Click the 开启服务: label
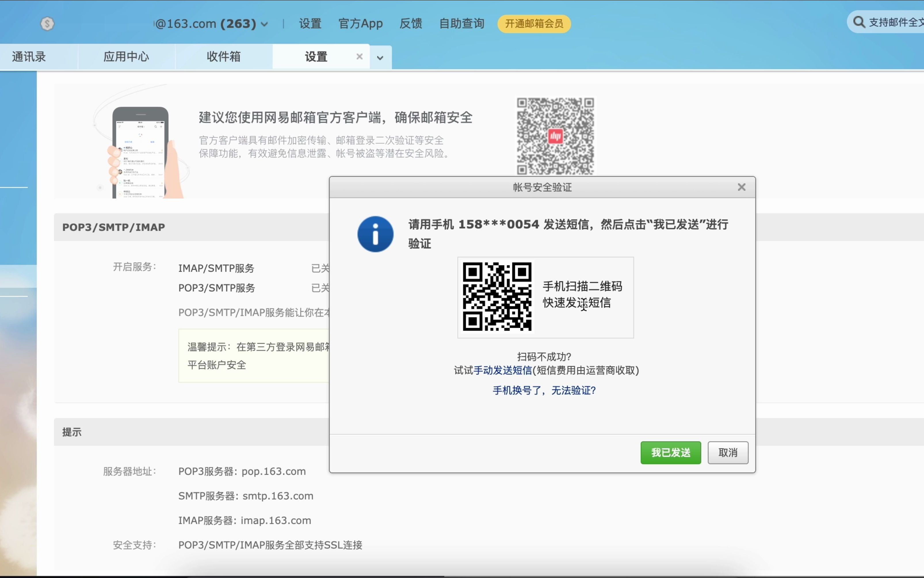This screenshot has width=924, height=578. 134,267
